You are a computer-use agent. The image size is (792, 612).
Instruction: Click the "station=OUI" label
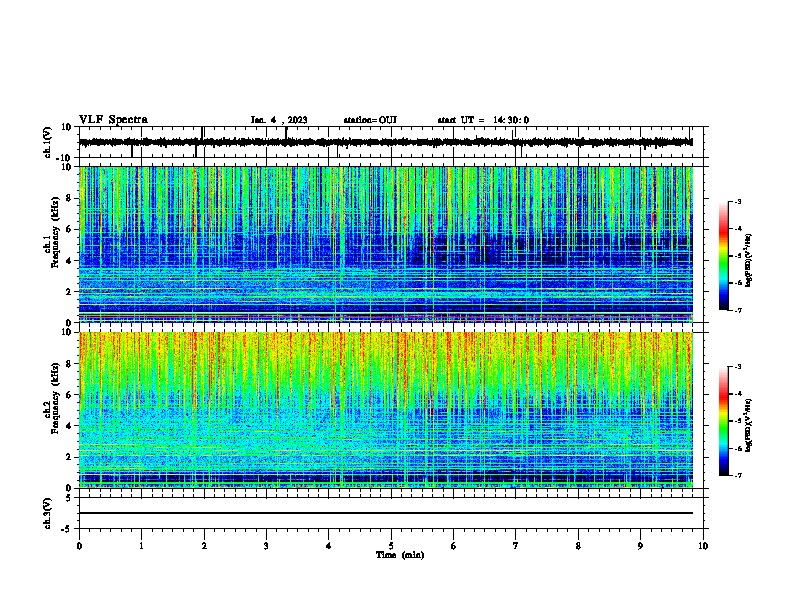tap(370, 120)
